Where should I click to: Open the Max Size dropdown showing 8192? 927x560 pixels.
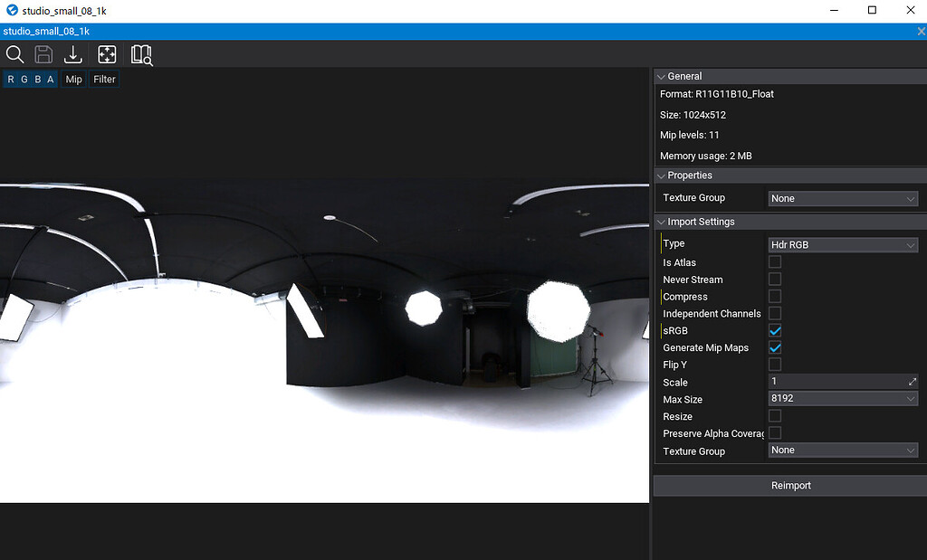pyautogui.click(x=842, y=398)
